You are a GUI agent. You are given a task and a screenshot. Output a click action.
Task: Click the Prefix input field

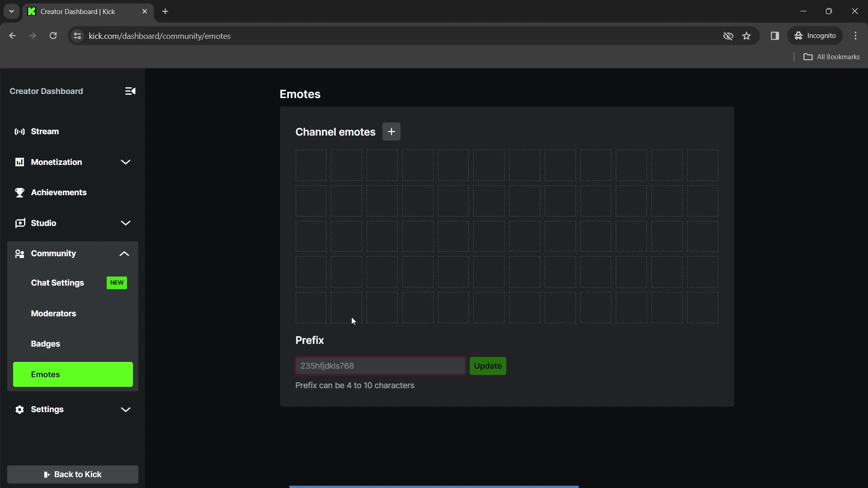[x=380, y=365]
